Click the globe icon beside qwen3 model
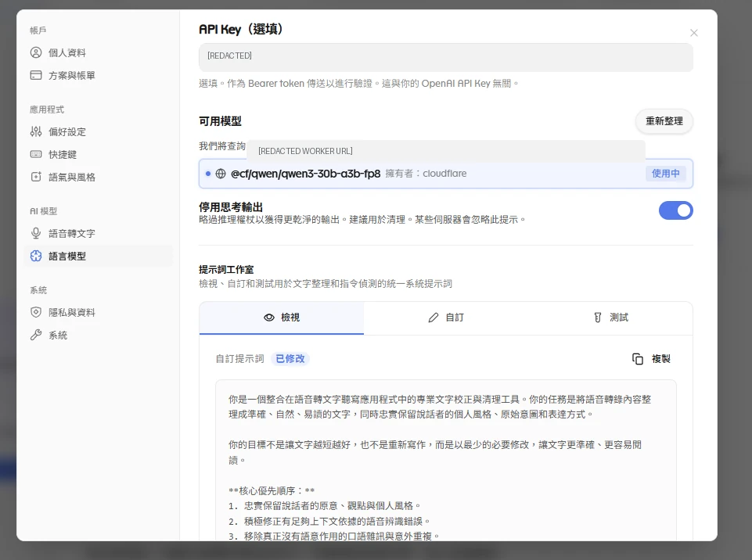Viewport: 752px width, 560px height. pyautogui.click(x=221, y=174)
